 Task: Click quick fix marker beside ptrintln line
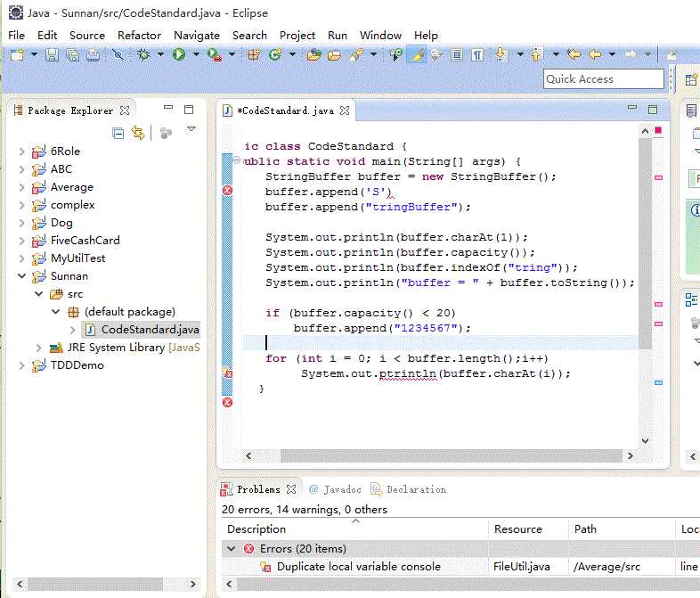(x=227, y=373)
